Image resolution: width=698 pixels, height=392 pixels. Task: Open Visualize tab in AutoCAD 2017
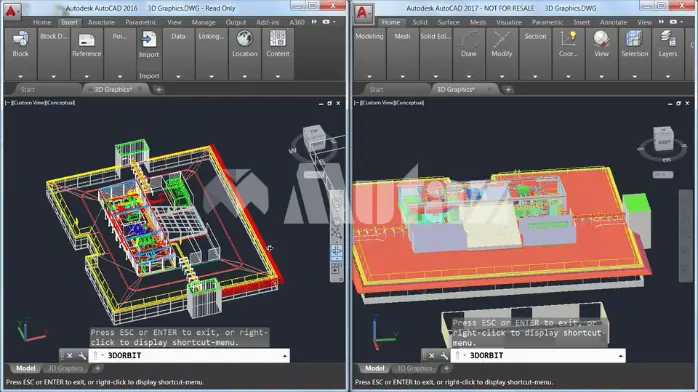[509, 22]
